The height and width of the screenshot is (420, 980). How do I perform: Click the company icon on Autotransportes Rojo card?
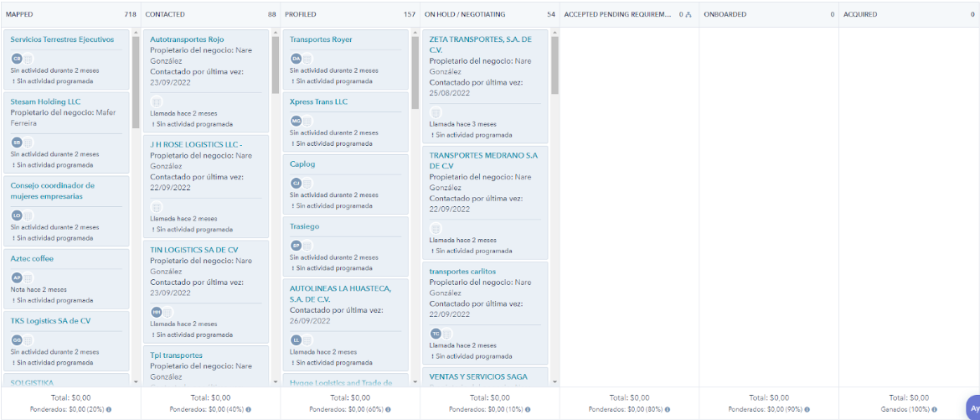pyautogui.click(x=156, y=101)
